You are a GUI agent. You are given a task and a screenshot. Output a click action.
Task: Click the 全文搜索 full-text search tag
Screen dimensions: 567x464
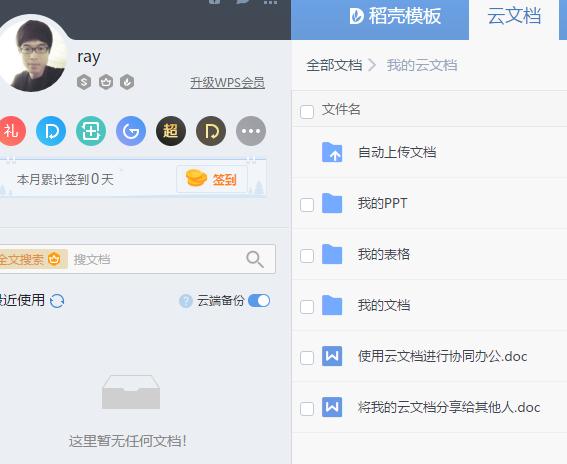pos(33,259)
